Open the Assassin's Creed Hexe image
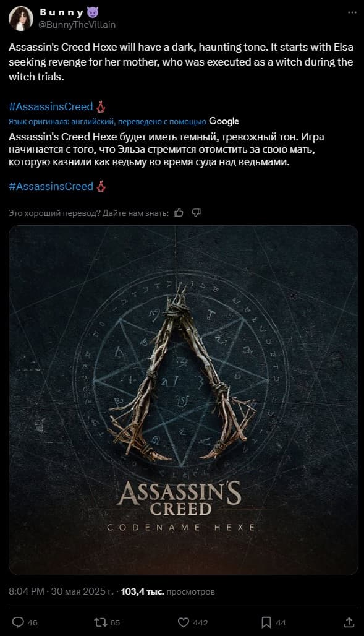The height and width of the screenshot is (636, 364). coord(183,400)
